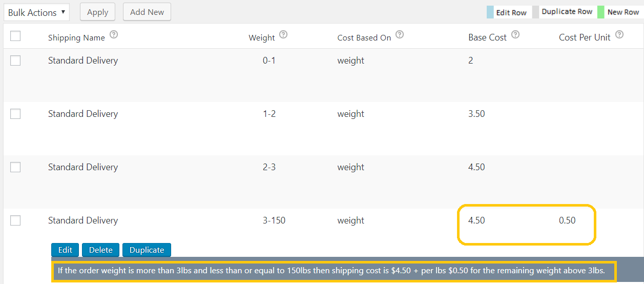
Task: Click the Add New button
Action: (147, 12)
